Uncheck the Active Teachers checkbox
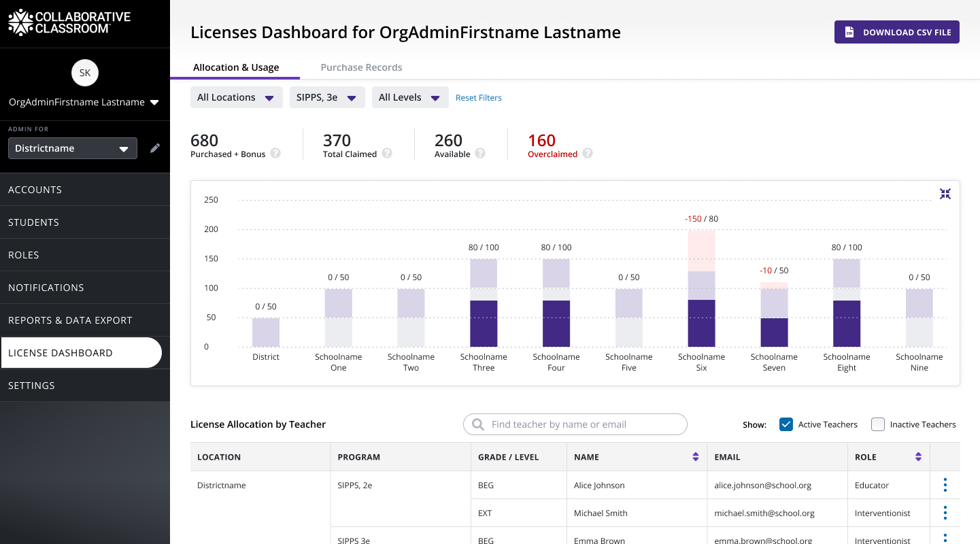The height and width of the screenshot is (544, 980). pos(786,424)
